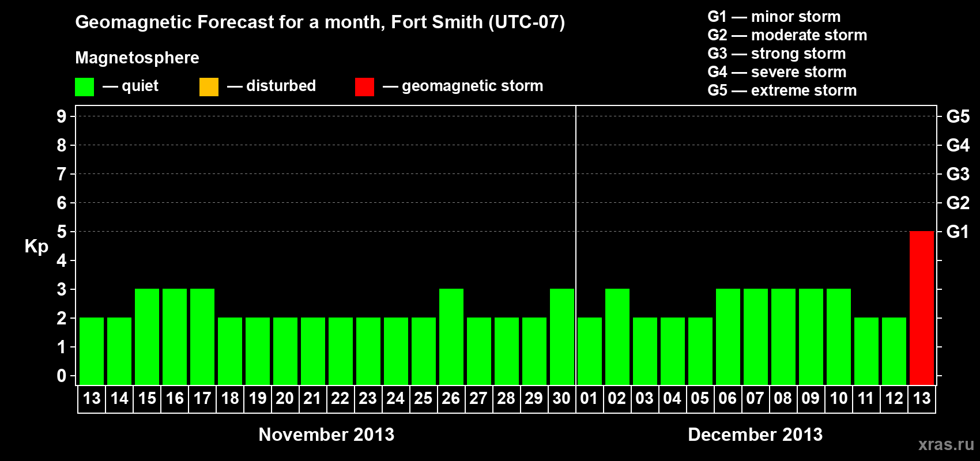Click the date label '04' in December
Image resolution: width=980 pixels, height=461 pixels.
coord(672,399)
